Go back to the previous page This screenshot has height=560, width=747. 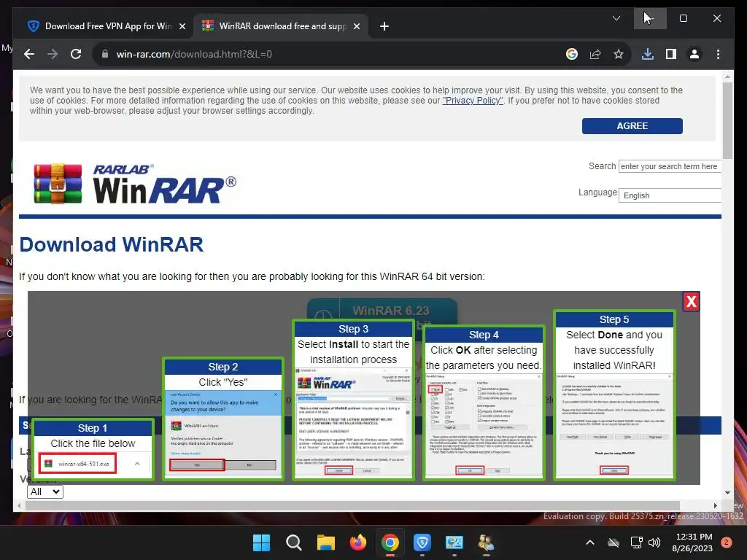point(29,54)
